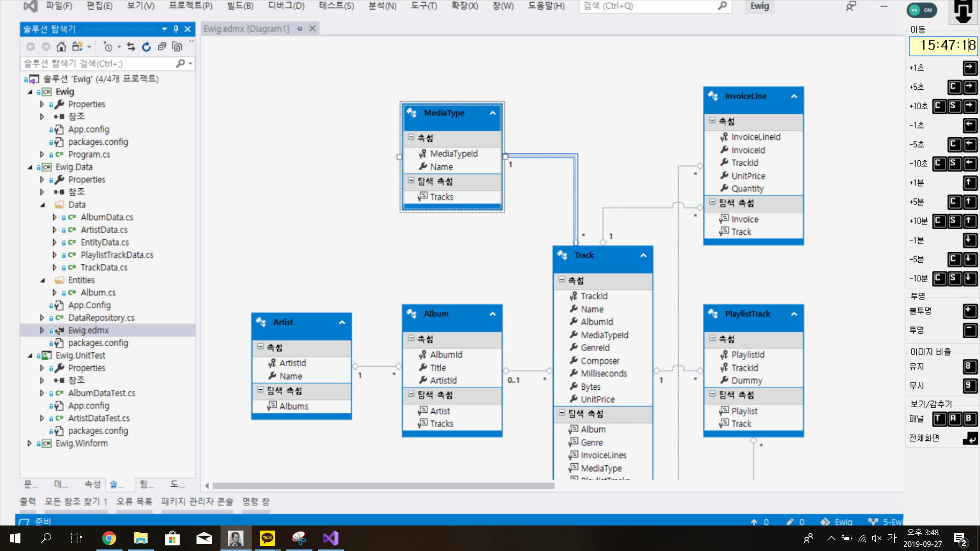Click the opaque (불투명) plus button
The height and width of the screenshot is (551, 980).
[x=970, y=311]
